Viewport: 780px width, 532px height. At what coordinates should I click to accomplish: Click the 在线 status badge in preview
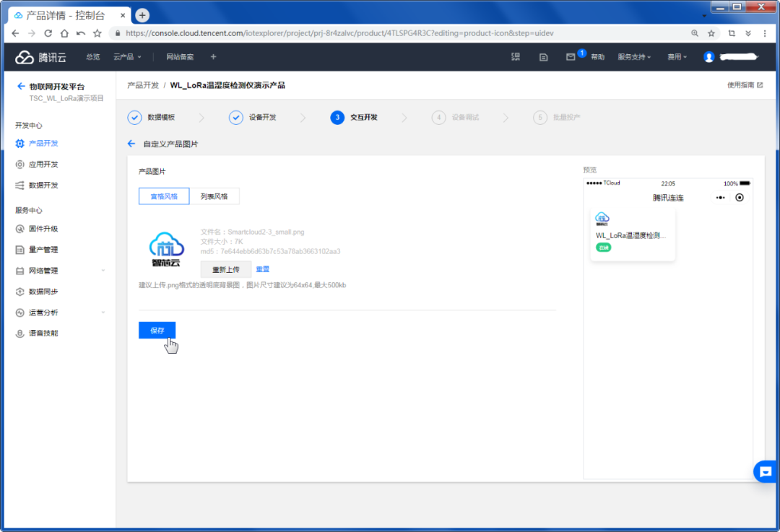pos(603,248)
